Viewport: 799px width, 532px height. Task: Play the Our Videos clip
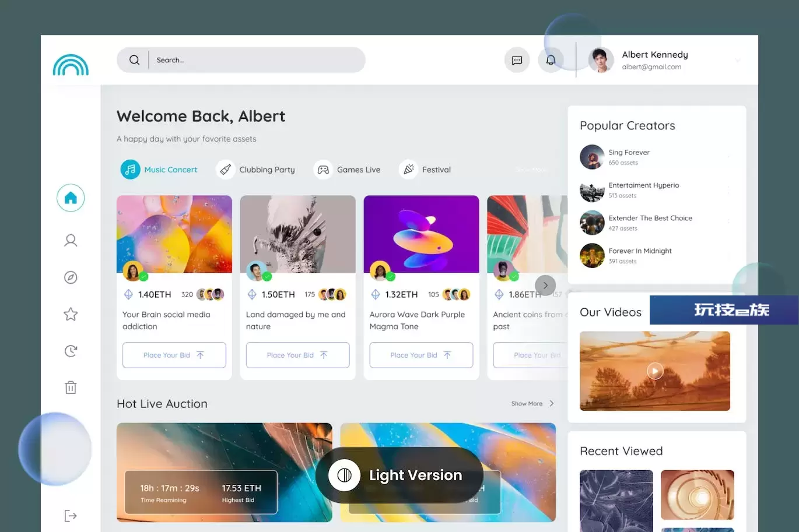click(655, 371)
